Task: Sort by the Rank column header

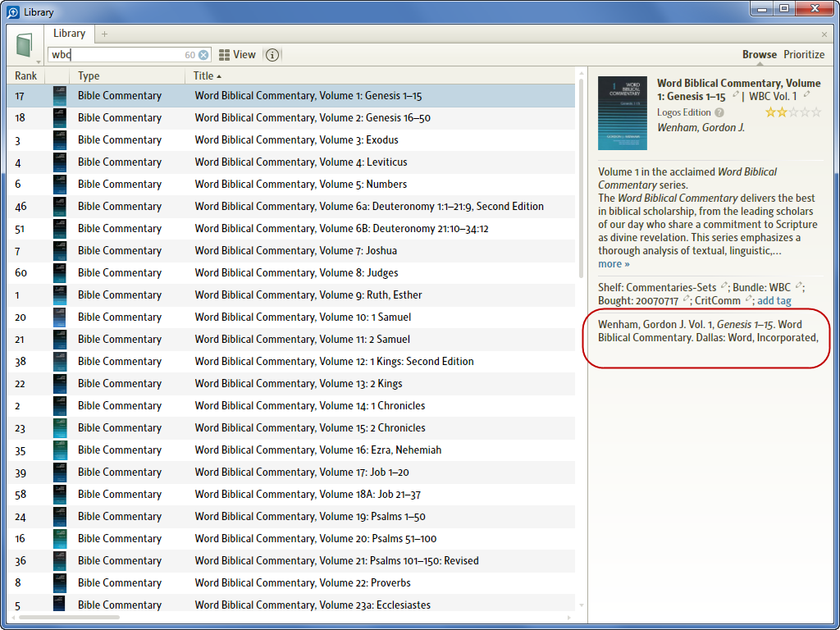Action: tap(25, 76)
